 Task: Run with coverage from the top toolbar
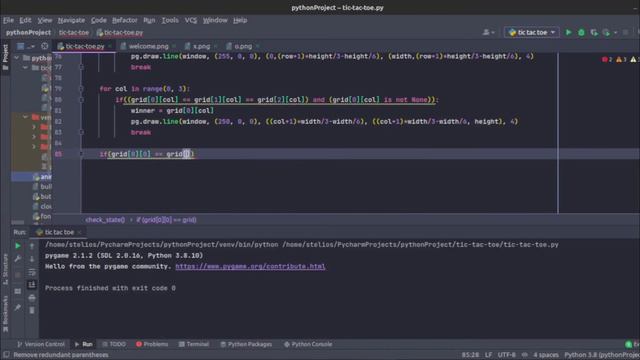point(594,32)
